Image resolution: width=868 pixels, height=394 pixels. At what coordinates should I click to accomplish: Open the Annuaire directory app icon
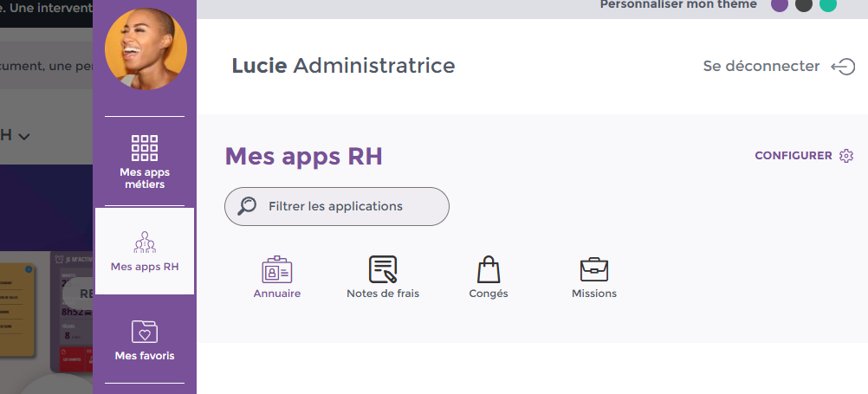pos(276,270)
